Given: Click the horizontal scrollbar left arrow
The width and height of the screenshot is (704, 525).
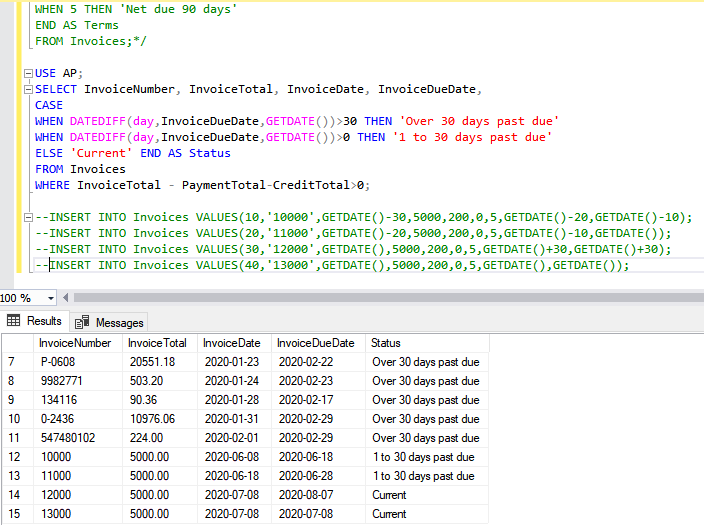Looking at the screenshot, I should 67,298.
